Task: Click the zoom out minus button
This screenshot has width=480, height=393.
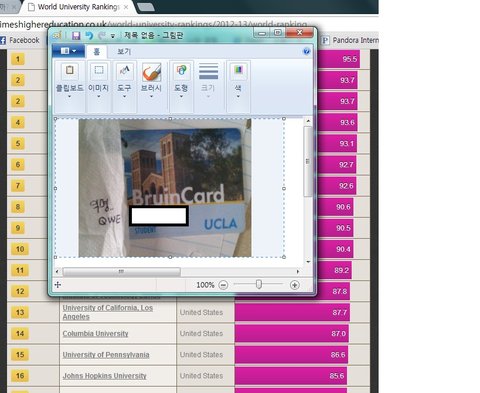Action: tap(223, 285)
